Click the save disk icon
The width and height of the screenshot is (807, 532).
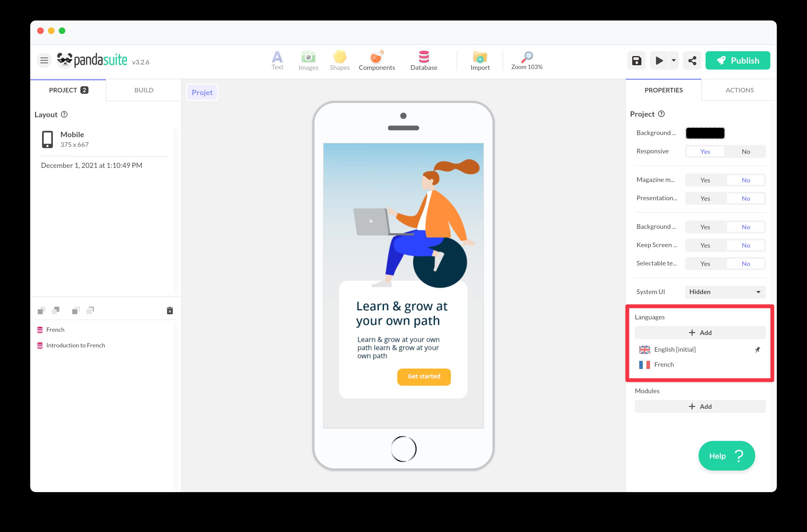coord(636,61)
